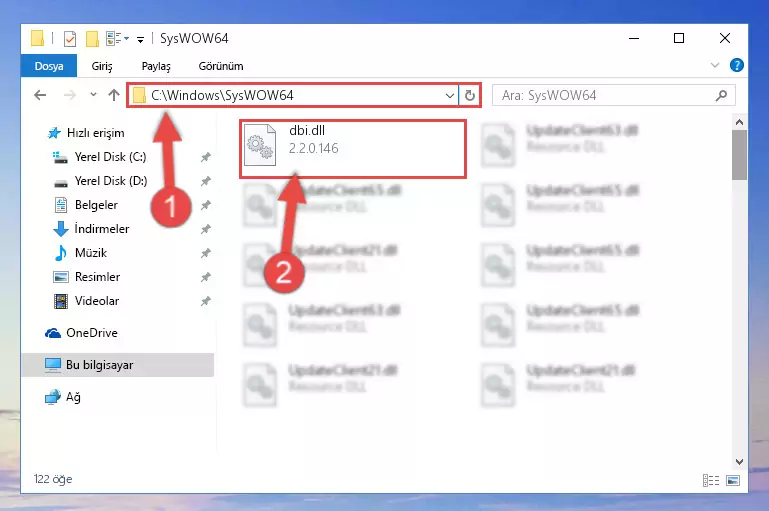This screenshot has width=769, height=511.
Task: Select OneDrive in the navigation pane
Action: tap(81, 333)
